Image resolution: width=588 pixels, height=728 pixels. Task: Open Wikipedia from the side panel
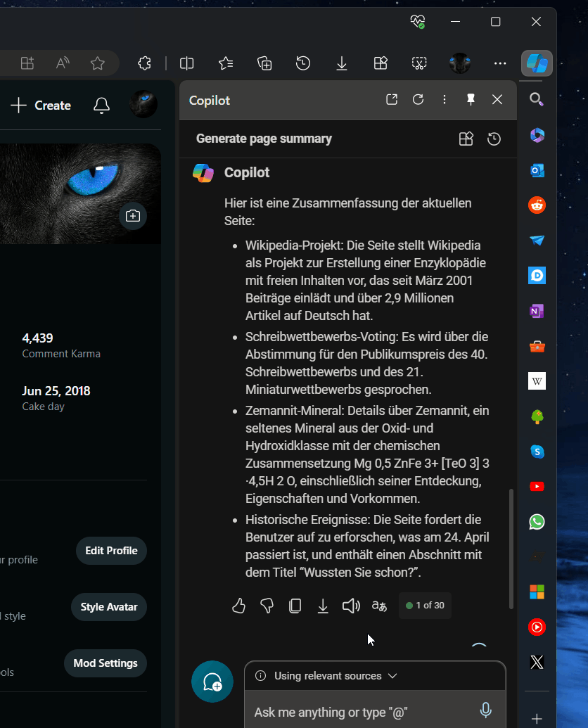click(537, 381)
